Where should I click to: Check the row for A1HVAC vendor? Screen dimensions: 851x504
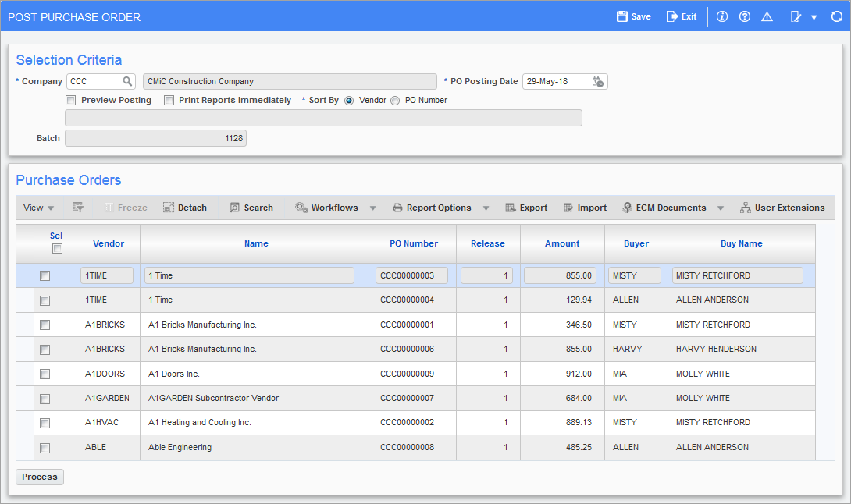pos(45,423)
